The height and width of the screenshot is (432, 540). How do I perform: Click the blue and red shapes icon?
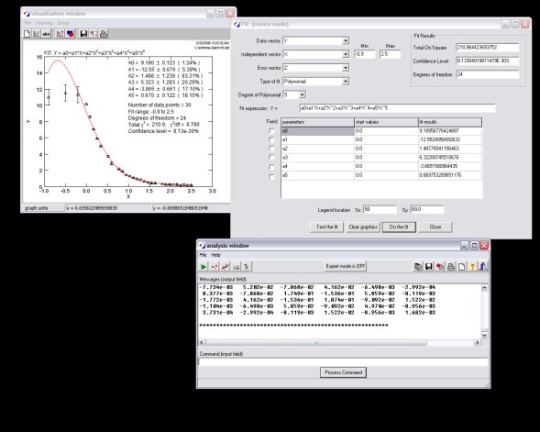[x=70, y=34]
